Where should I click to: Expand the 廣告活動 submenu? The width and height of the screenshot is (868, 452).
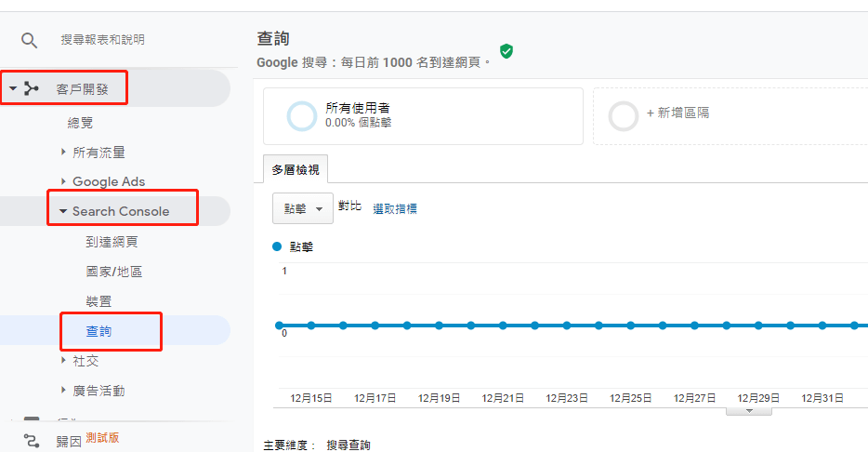click(x=63, y=390)
